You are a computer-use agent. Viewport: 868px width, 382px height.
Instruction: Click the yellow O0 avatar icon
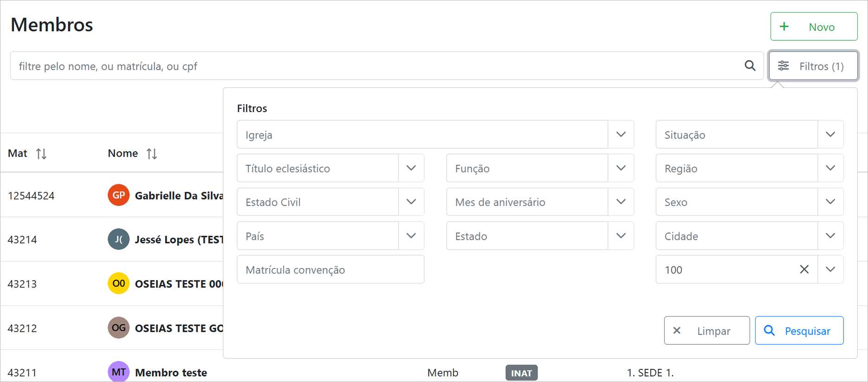(x=118, y=283)
